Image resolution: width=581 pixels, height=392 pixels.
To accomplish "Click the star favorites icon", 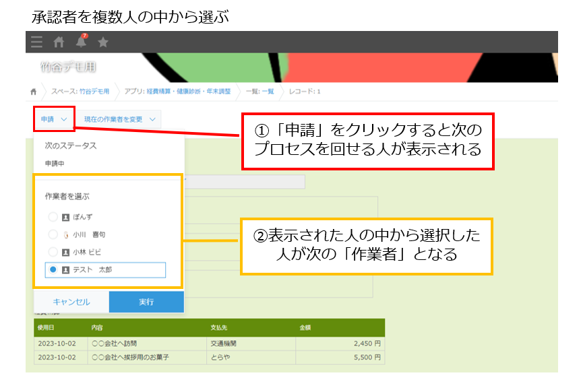I will (x=103, y=41).
